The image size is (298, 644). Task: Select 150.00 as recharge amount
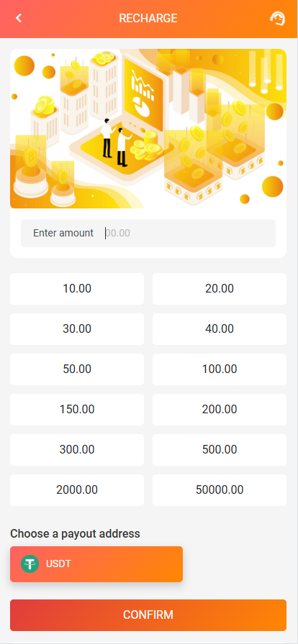click(77, 410)
